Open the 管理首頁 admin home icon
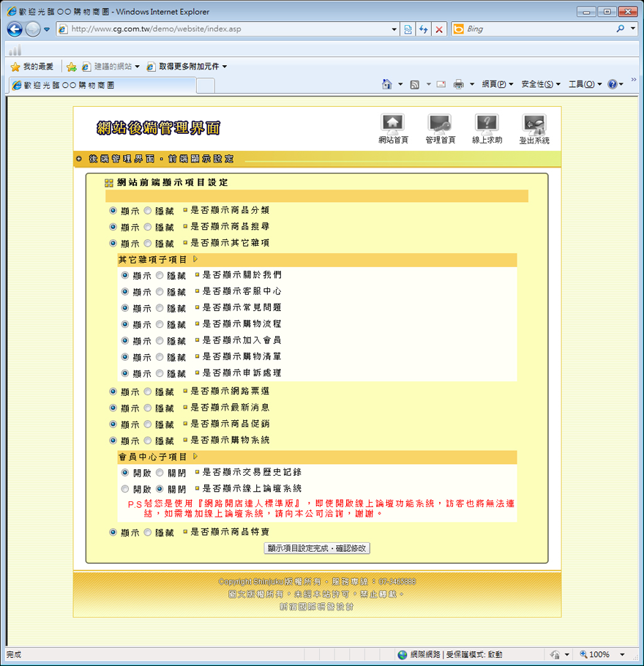 [x=440, y=124]
